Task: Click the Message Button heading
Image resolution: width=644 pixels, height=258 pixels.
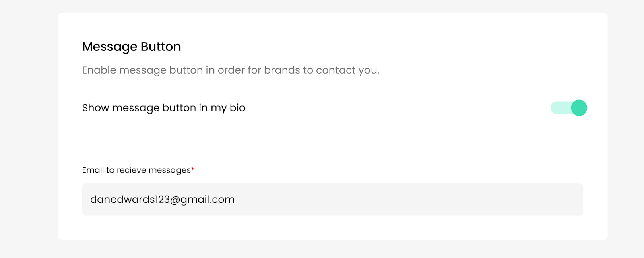Action: point(131,47)
